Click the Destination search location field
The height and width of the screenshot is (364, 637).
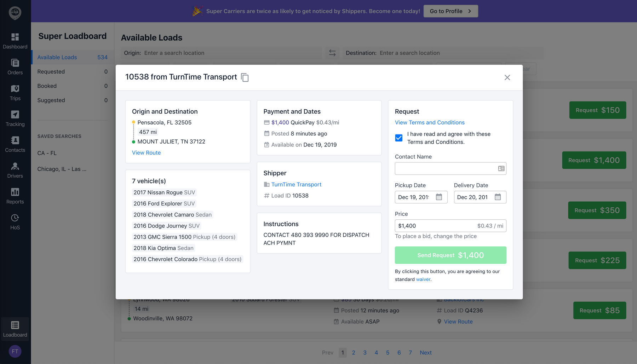pos(443,53)
